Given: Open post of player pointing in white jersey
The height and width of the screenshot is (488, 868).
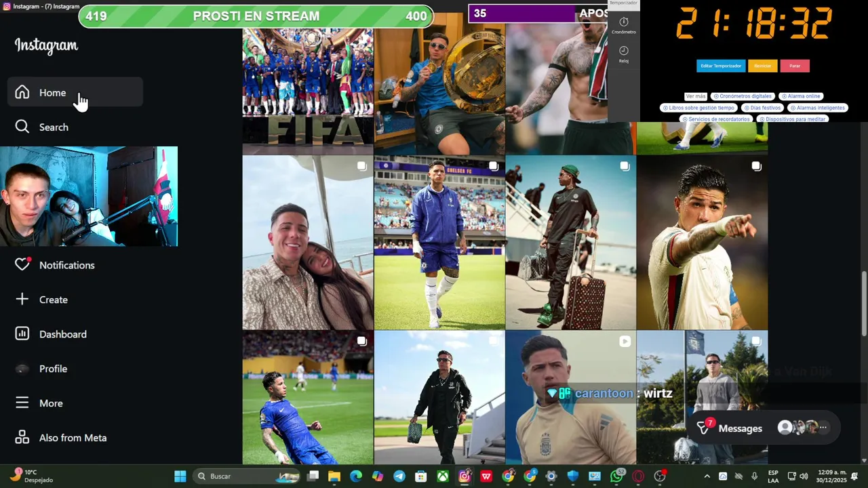Looking at the screenshot, I should point(703,243).
